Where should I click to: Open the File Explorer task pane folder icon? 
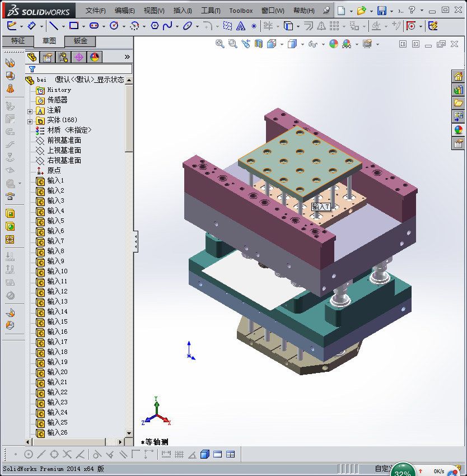[458, 103]
